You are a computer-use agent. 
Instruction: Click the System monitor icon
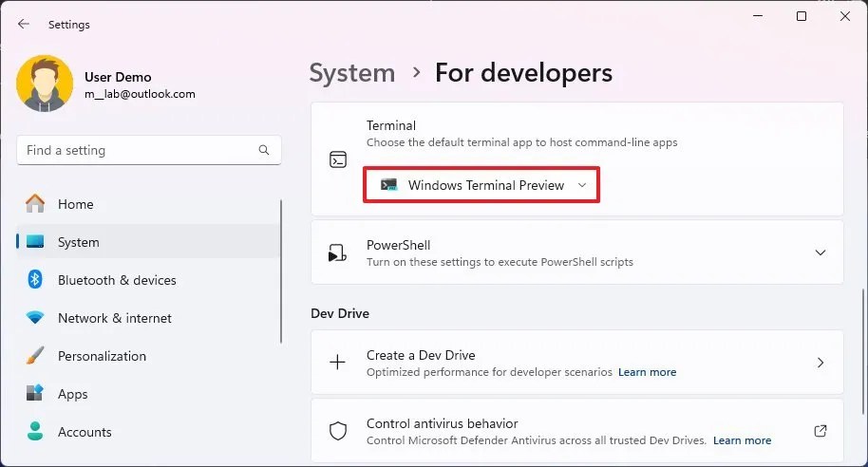[35, 242]
